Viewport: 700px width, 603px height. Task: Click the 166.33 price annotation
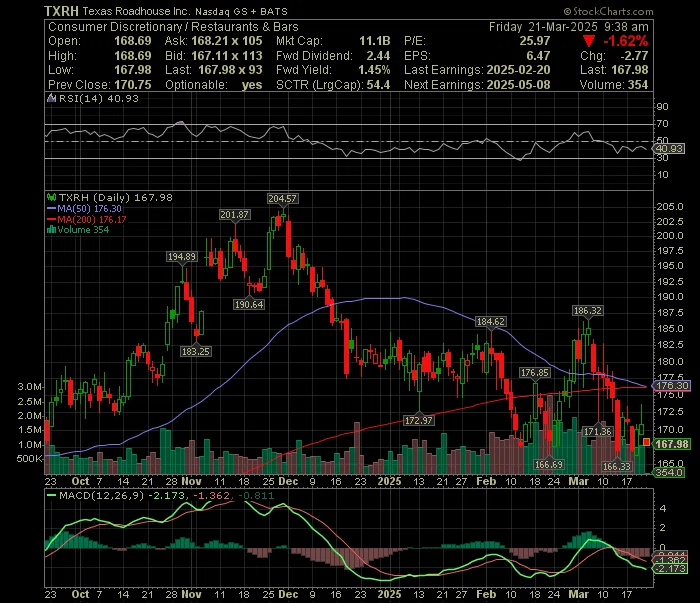pos(617,466)
